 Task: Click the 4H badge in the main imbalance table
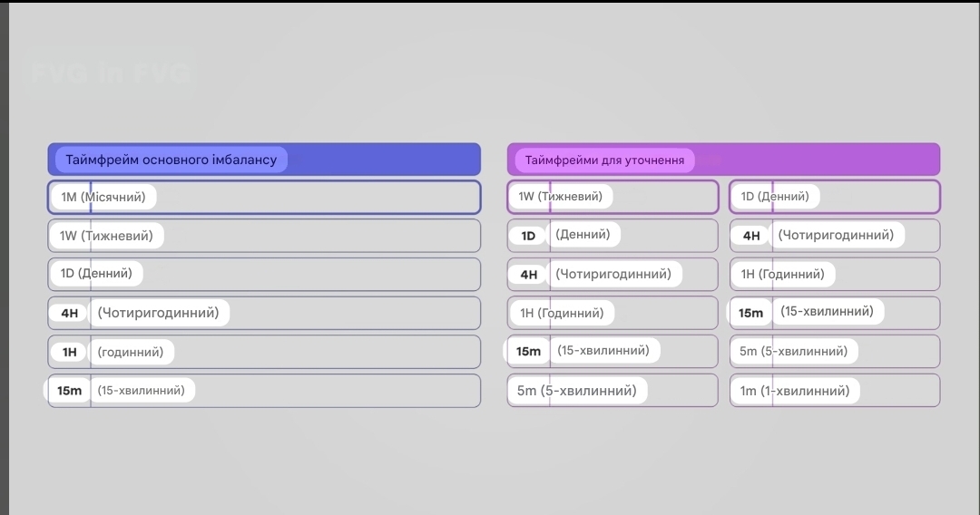click(x=70, y=314)
